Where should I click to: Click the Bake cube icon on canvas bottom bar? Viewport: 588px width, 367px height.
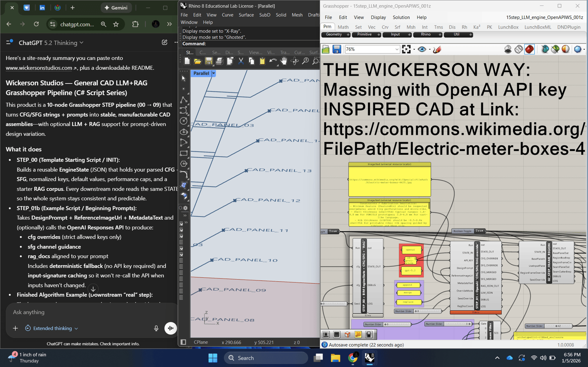pyautogui.click(x=347, y=334)
